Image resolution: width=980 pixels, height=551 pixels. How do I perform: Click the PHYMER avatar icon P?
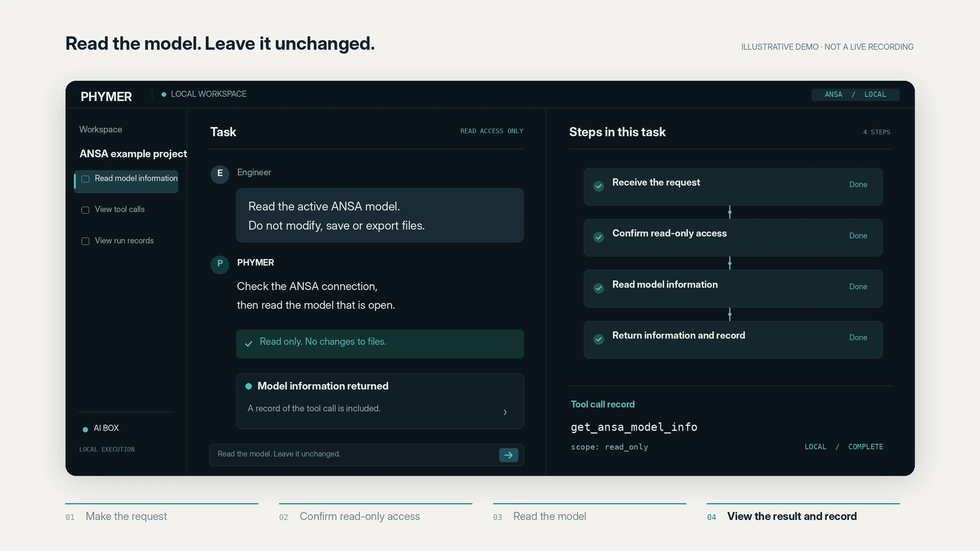coord(220,264)
